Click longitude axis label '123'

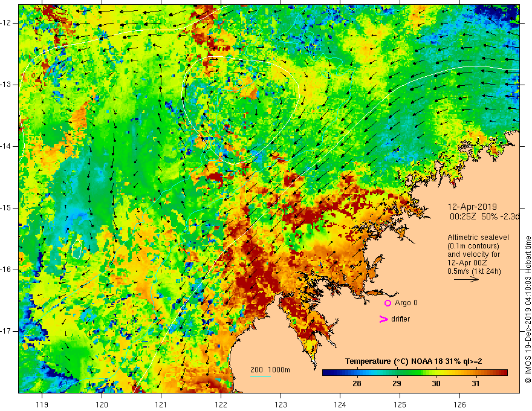(x=281, y=404)
